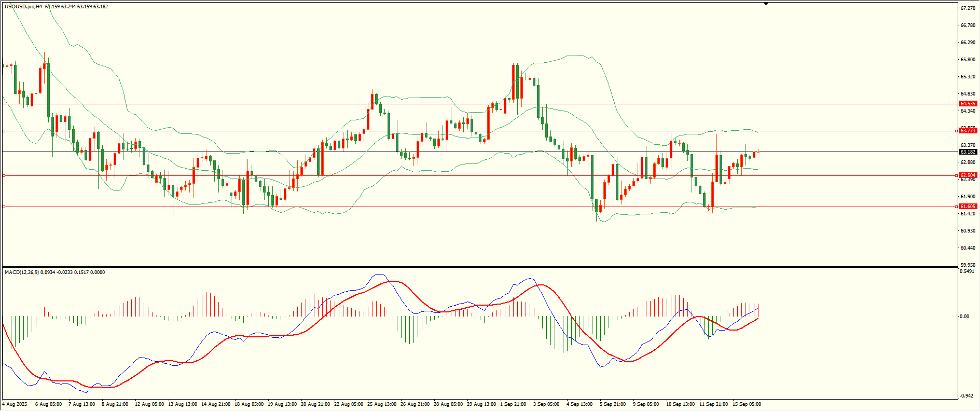Click the 67.270 price scale value
980x411 pixels.
pos(968,8)
